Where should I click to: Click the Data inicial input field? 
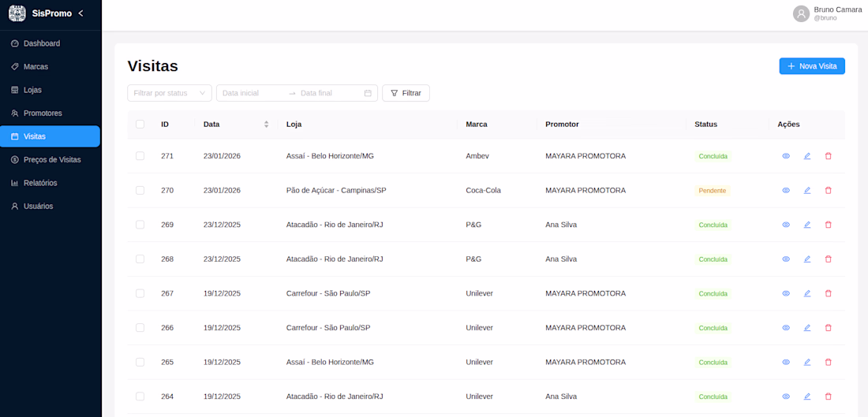point(251,93)
